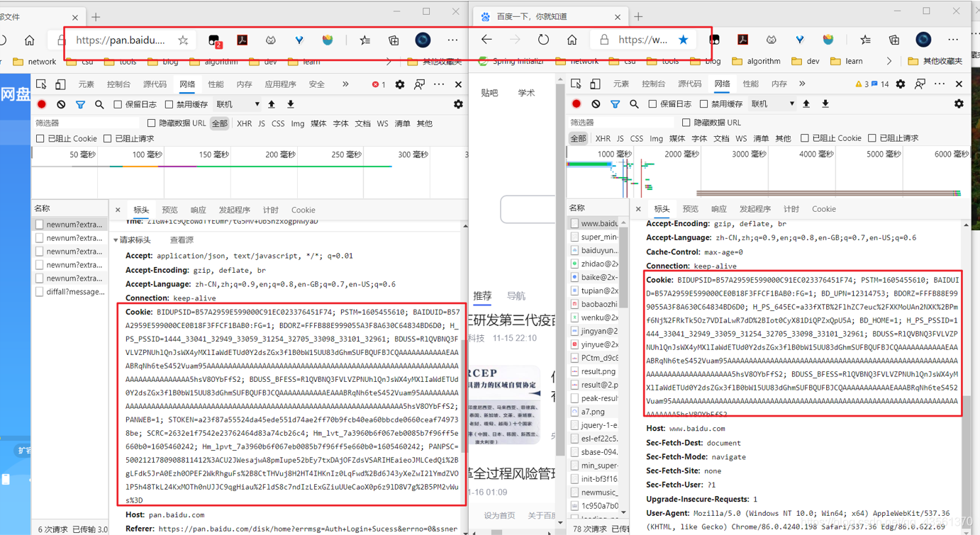Go back in Baidu homepage browser
This screenshot has width=980, height=535.
pos(486,40)
